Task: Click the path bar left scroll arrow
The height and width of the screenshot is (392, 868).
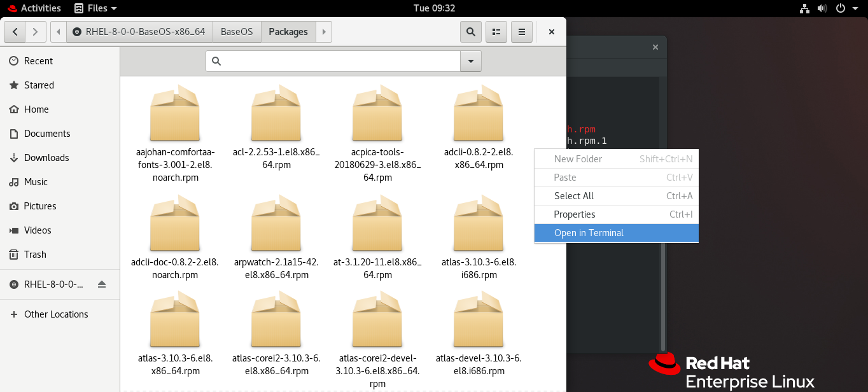Action: pos(58,32)
